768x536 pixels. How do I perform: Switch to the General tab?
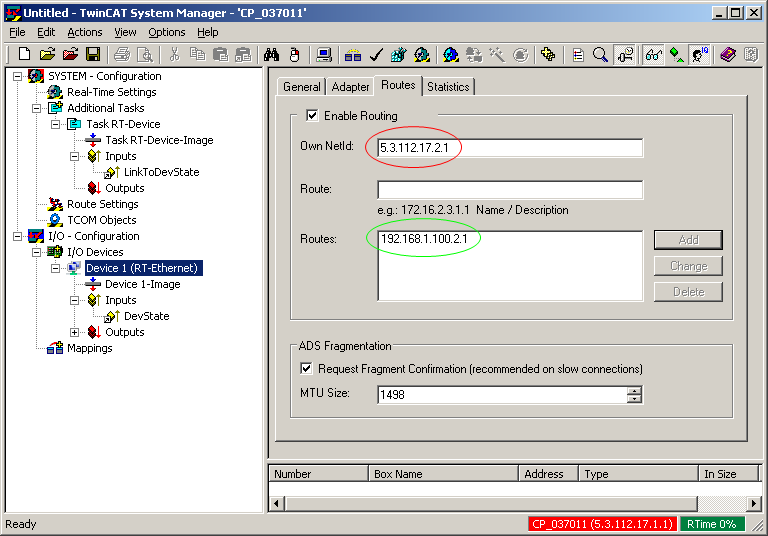(x=302, y=87)
